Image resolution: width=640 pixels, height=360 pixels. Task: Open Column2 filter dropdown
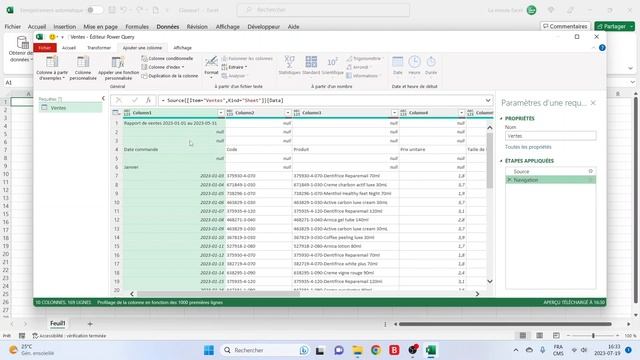pos(288,113)
